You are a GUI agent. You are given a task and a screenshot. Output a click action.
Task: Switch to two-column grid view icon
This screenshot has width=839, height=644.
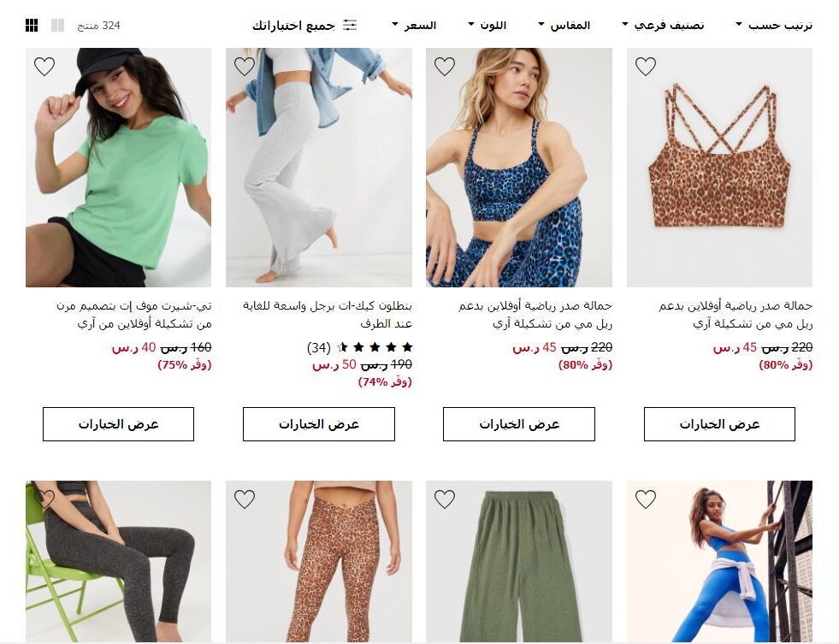coord(58,25)
